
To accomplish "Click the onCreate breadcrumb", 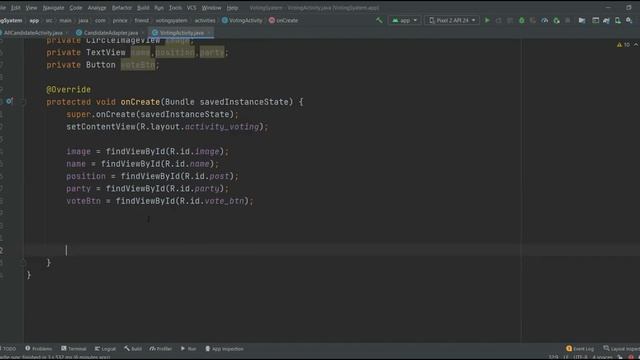I will [x=283, y=20].
